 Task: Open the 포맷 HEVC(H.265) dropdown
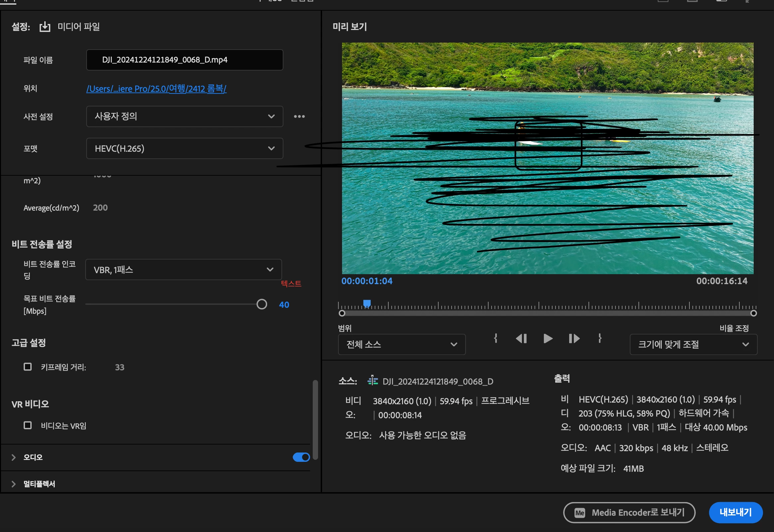coord(185,148)
